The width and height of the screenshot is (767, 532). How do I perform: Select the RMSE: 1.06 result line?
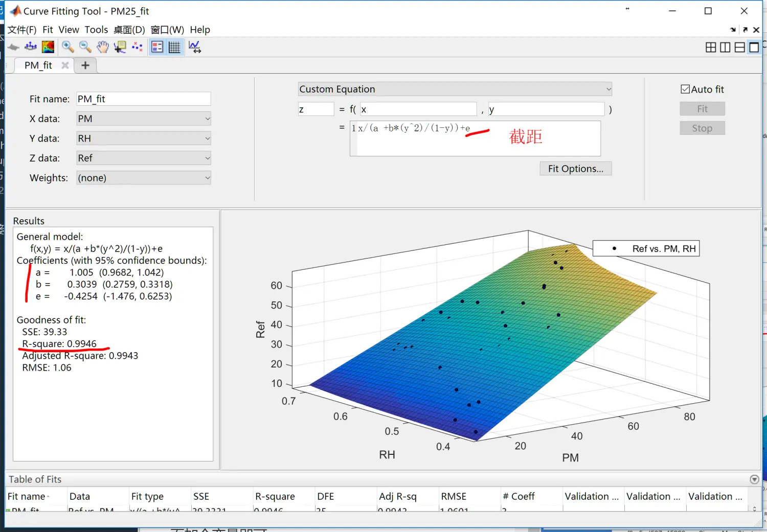tap(47, 368)
